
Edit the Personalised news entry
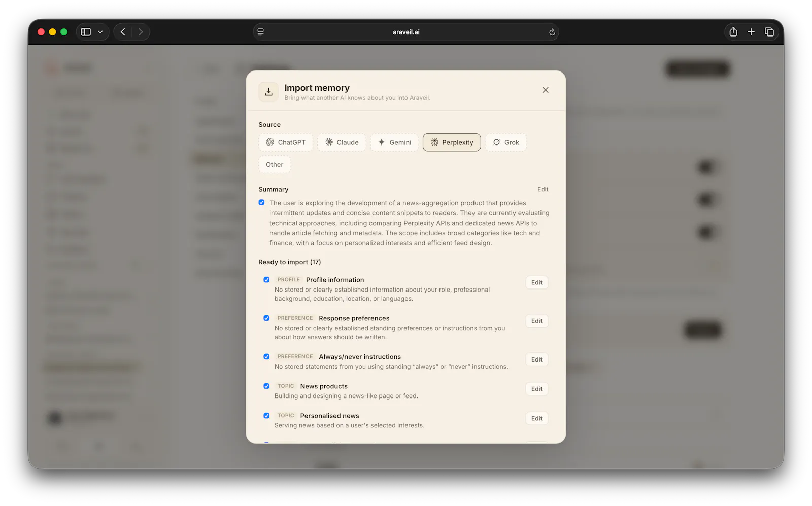[x=537, y=418]
